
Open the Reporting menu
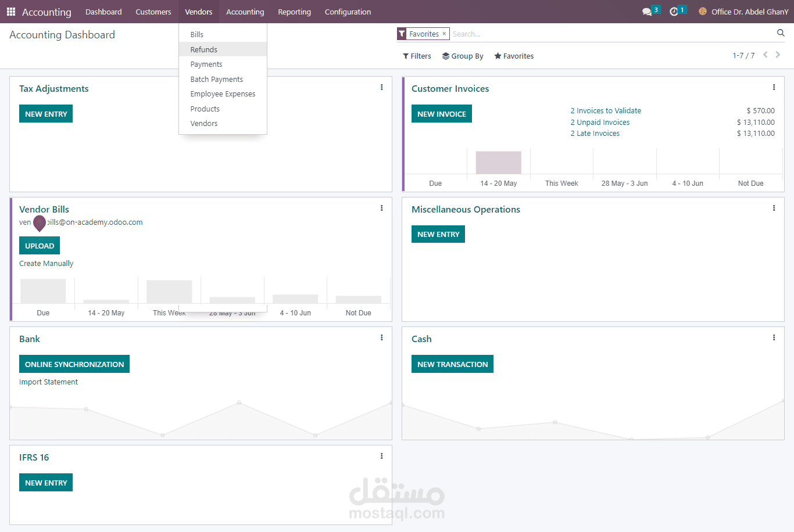(x=294, y=12)
